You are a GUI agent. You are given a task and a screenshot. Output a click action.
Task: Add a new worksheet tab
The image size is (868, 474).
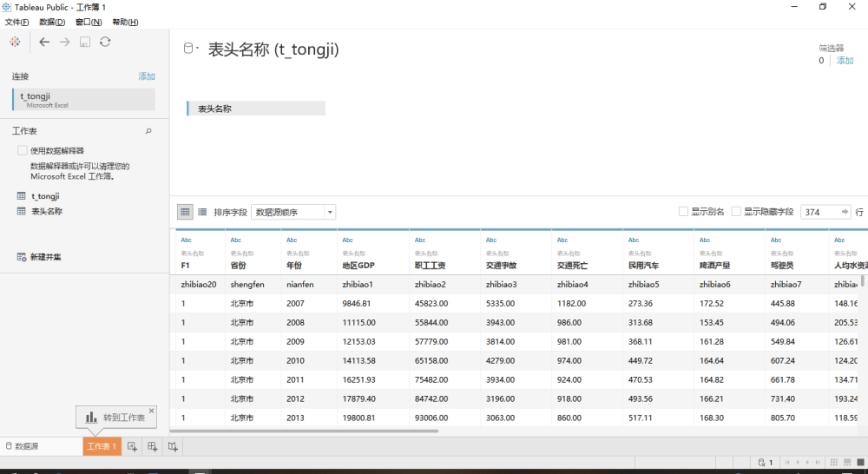(x=132, y=446)
